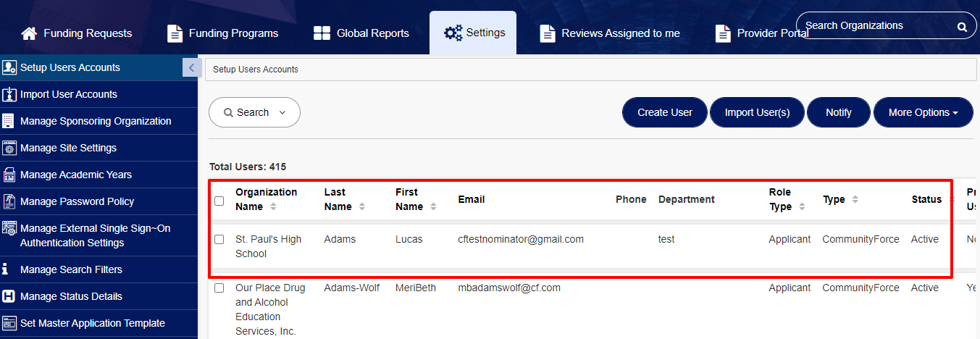Click the last name Adams cell
Screen dimensions: 980x339
340,239
